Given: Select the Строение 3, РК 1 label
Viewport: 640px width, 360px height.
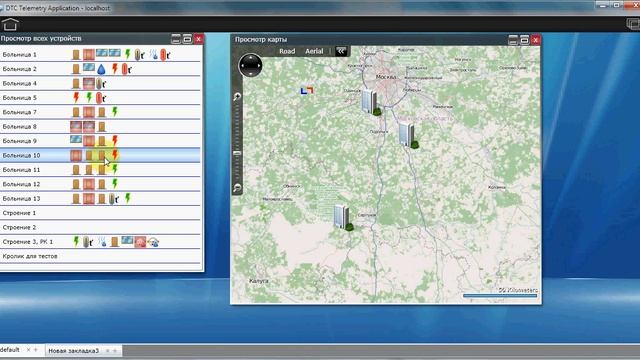Looking at the screenshot, I should point(28,242).
